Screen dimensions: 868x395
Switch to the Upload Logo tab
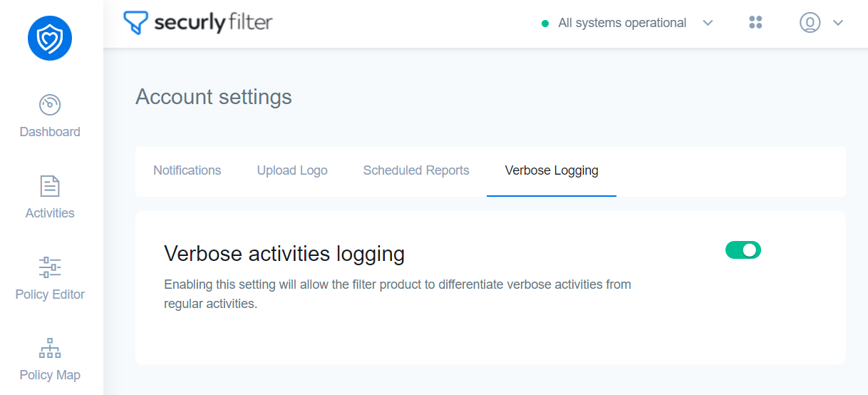tap(292, 170)
